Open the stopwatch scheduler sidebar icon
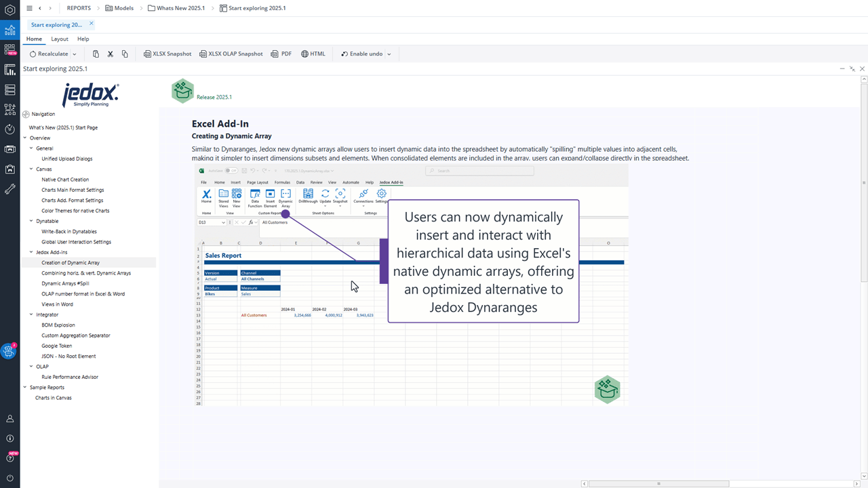Viewport: 868px width, 488px height. [x=9, y=129]
